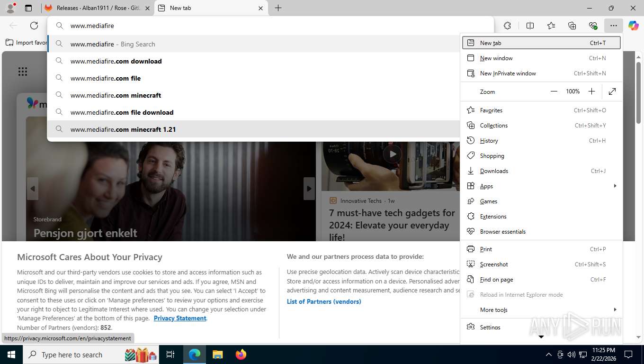This screenshot has height=364, width=644.
Task: Decrease zoom with the minus button
Action: click(x=554, y=91)
